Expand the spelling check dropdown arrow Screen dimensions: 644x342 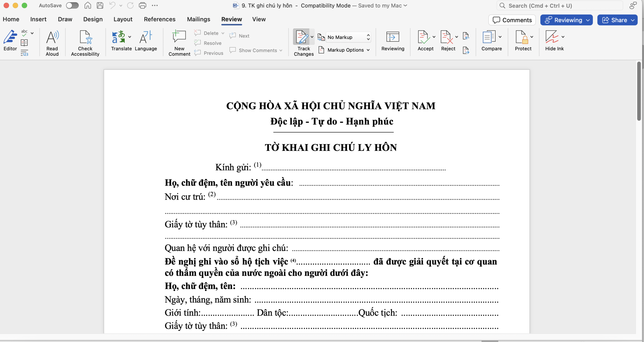coord(32,33)
